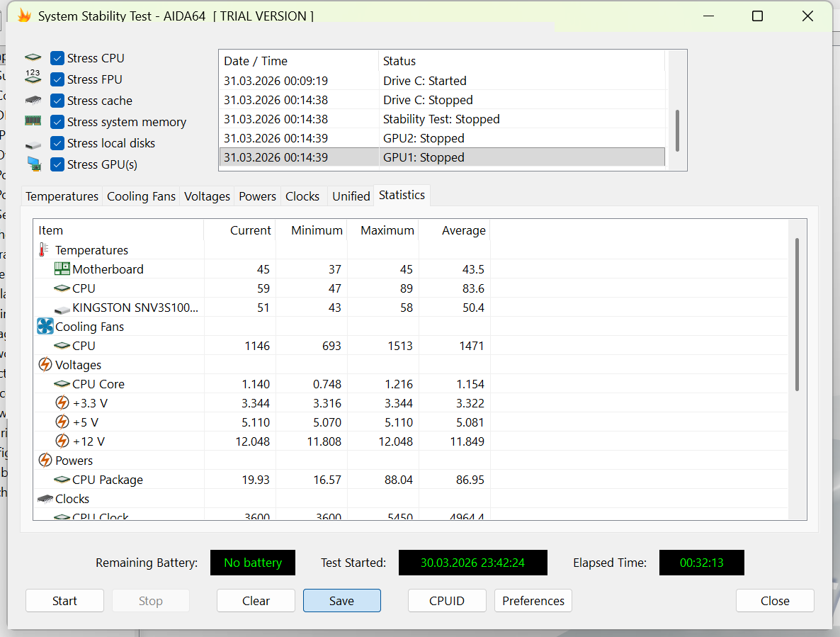Click CPU Package average value 86.95
The height and width of the screenshot is (637, 840).
[x=470, y=480]
